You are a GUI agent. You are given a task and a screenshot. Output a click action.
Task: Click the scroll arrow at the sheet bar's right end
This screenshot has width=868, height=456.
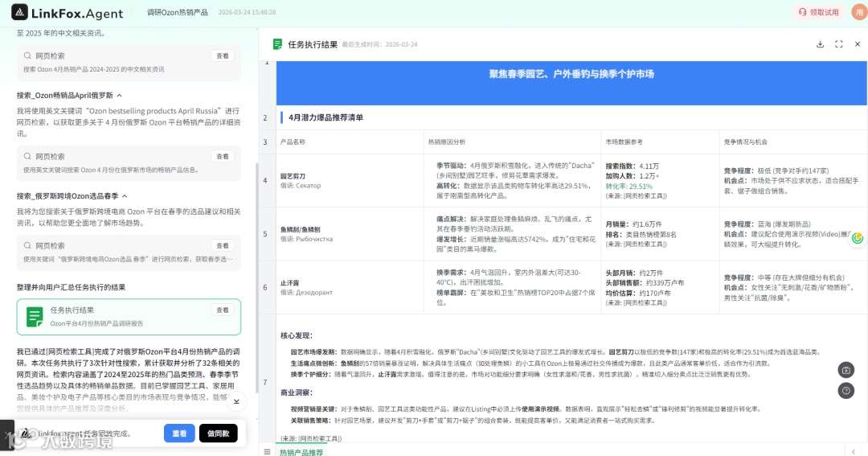(x=853, y=451)
